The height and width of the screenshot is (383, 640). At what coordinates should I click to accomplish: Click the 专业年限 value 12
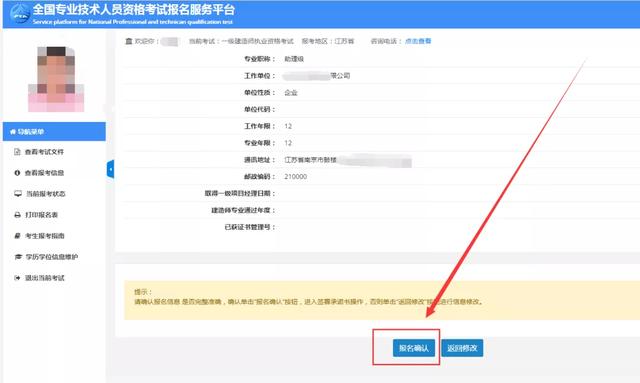(288, 143)
